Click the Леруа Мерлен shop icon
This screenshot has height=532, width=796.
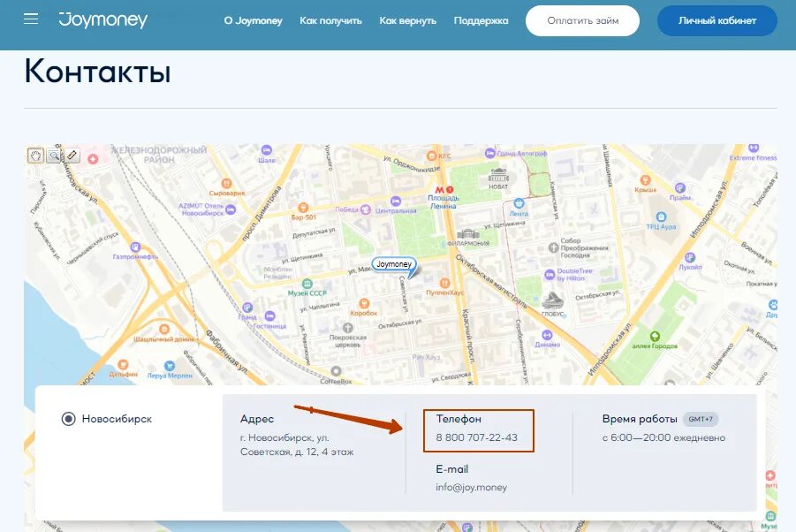coord(170,366)
